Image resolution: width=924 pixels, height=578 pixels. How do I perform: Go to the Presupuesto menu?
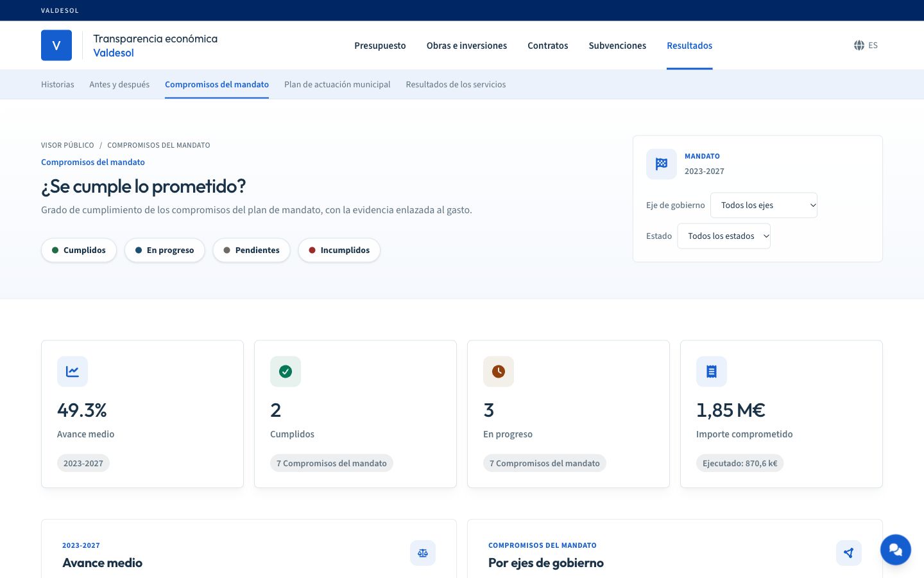coord(380,46)
